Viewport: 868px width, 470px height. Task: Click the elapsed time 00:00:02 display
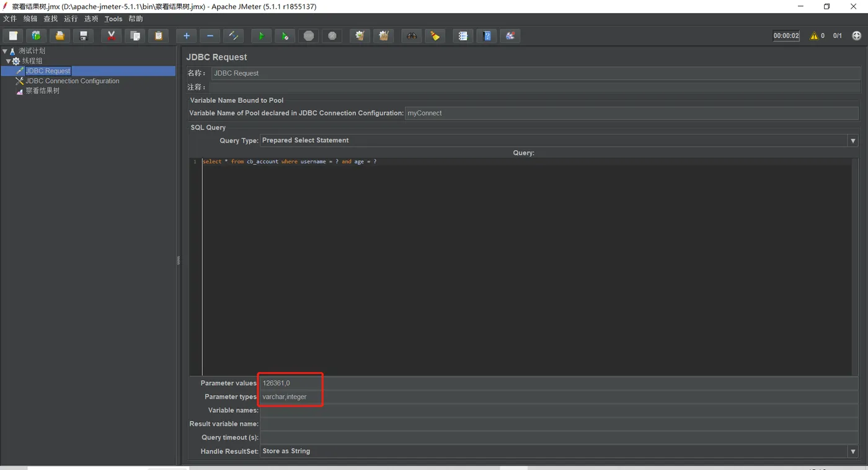786,36
